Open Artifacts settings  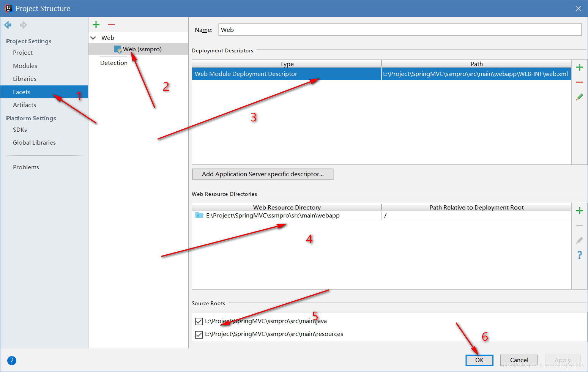(x=24, y=105)
